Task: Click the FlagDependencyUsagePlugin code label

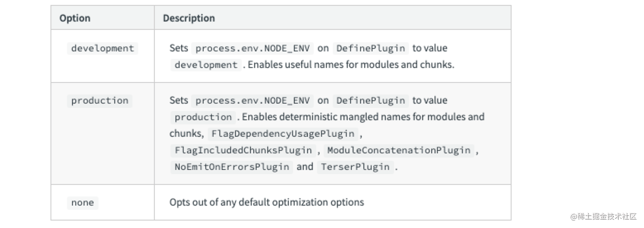Action: [x=283, y=134]
